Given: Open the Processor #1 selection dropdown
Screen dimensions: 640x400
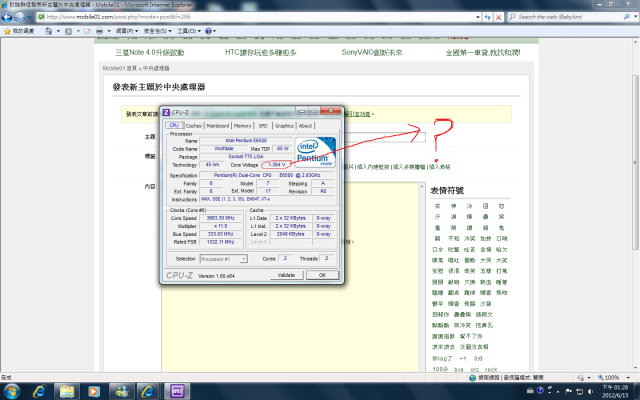Looking at the screenshot, I should 224,259.
